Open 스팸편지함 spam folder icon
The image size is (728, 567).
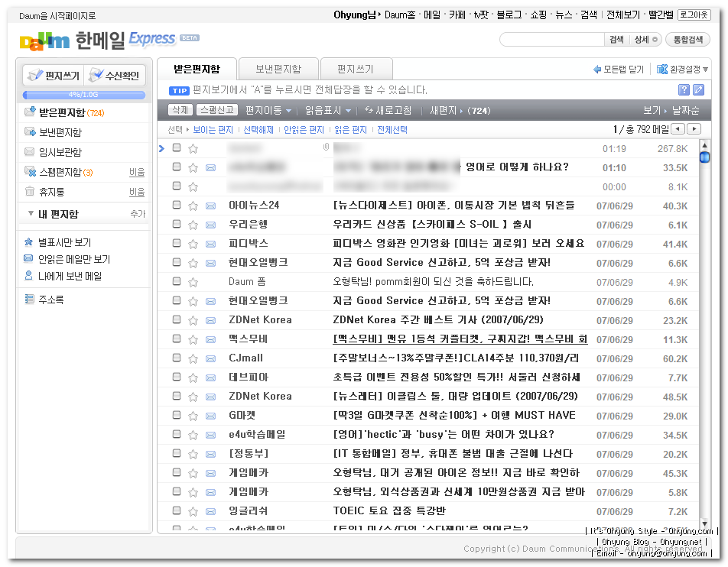(30, 172)
